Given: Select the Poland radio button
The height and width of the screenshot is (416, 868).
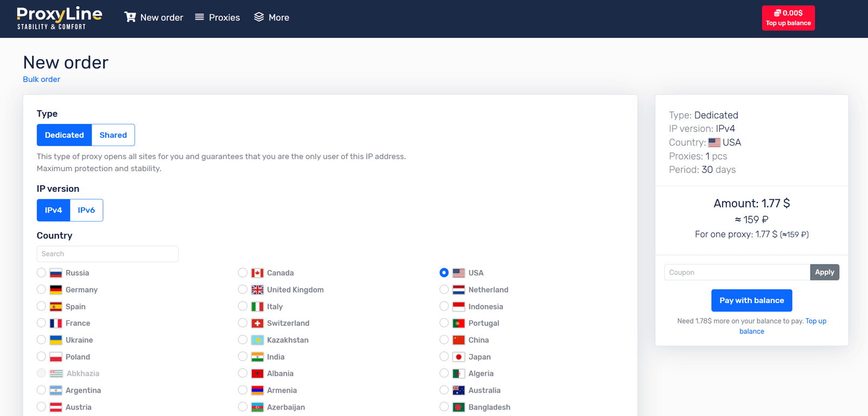Looking at the screenshot, I should click(41, 357).
